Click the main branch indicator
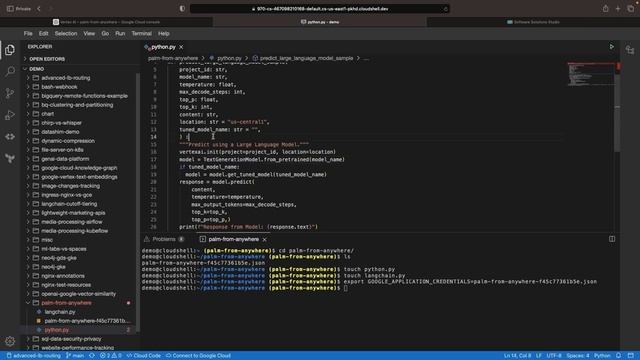The image size is (640, 360). coord(75,356)
